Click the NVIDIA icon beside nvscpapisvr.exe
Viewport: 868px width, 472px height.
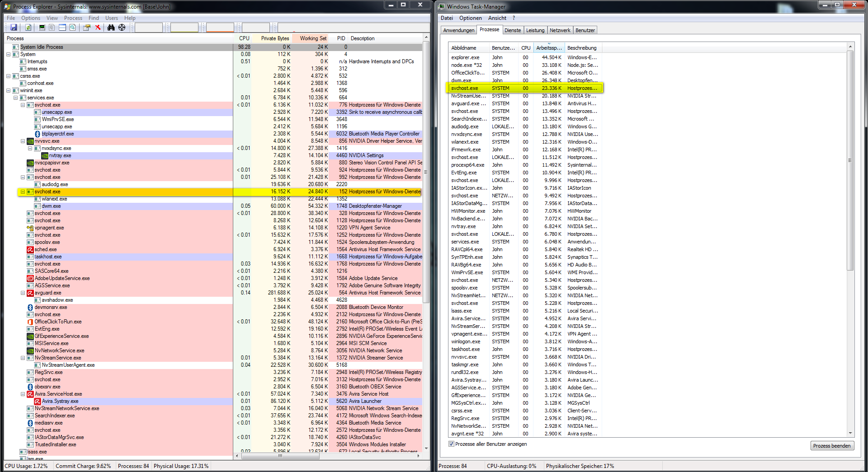(x=30, y=163)
